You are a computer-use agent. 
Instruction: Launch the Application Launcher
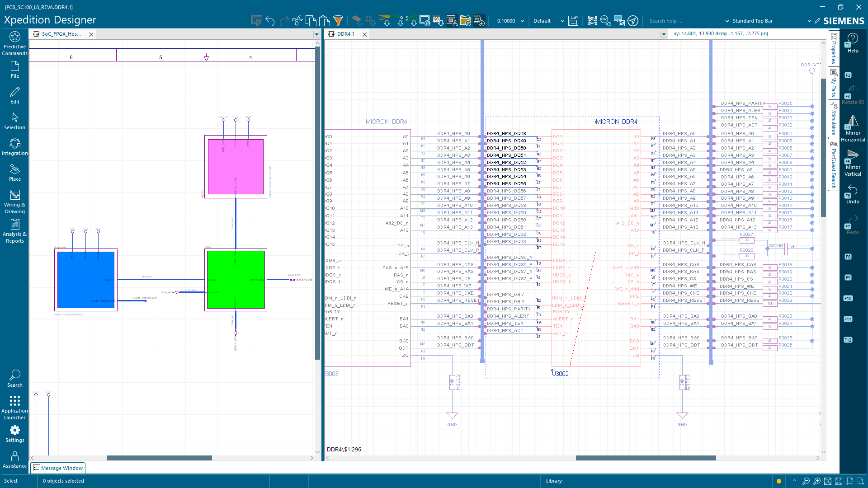click(x=14, y=408)
